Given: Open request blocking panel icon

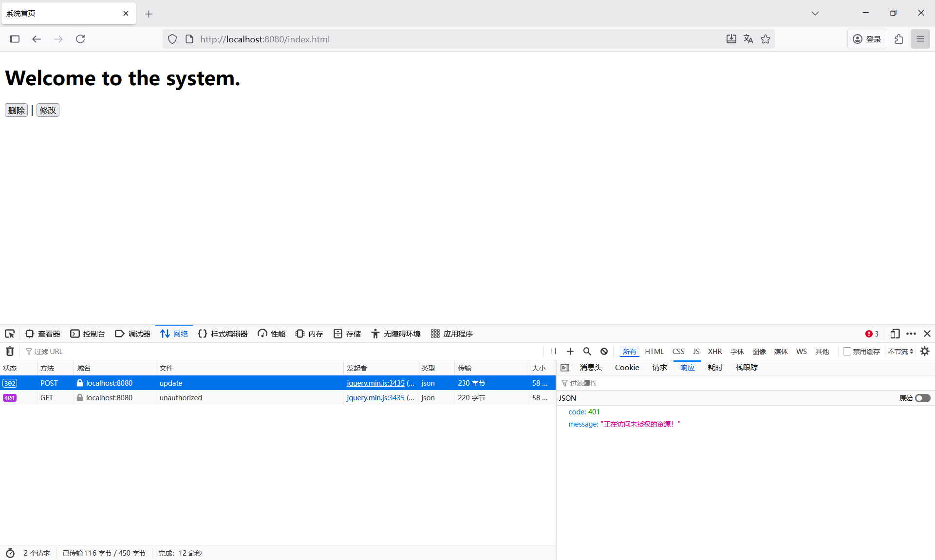Looking at the screenshot, I should 604,351.
